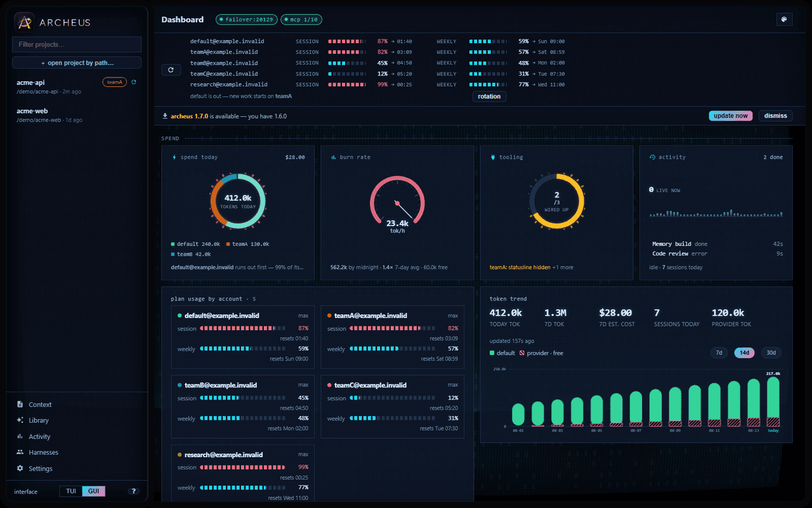
Task: Click the refresh accounts icon button
Action: tap(171, 70)
